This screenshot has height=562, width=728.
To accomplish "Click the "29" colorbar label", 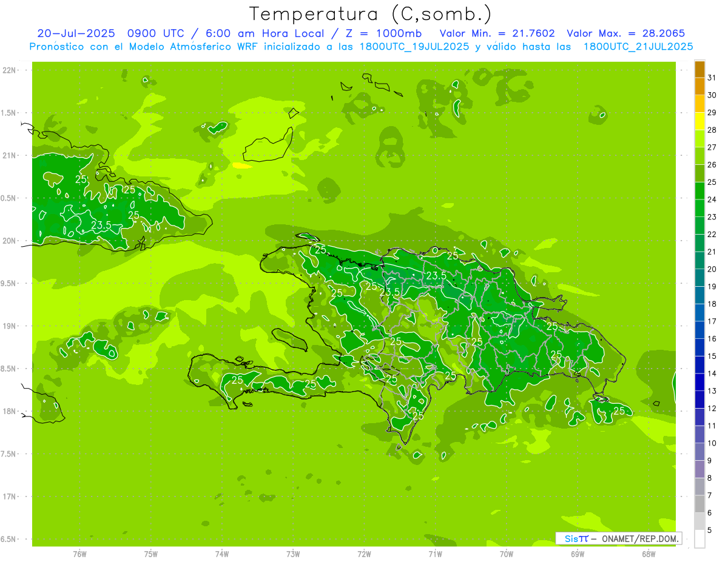I will (x=712, y=113).
